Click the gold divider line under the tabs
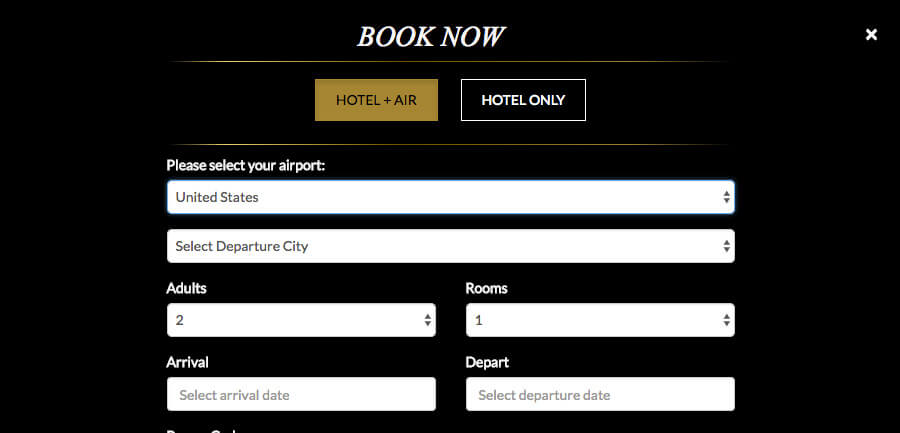900x433 pixels. coord(451,145)
